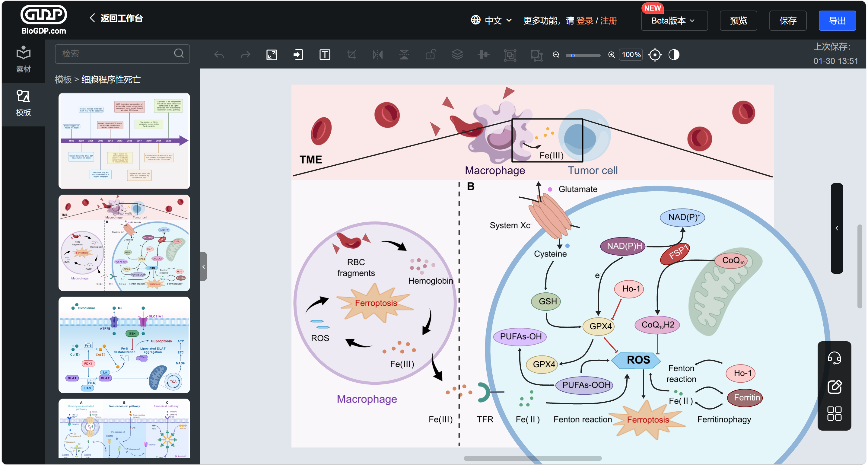
Task: Open the grid apps icon
Action: [x=834, y=413]
